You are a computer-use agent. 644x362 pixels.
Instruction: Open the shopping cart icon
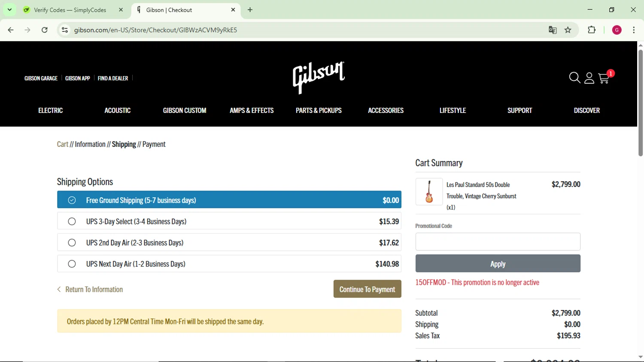point(604,78)
